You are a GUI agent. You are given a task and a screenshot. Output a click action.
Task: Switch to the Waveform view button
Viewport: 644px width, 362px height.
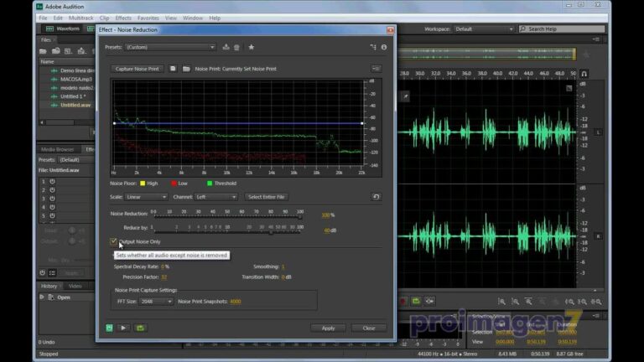coord(62,28)
